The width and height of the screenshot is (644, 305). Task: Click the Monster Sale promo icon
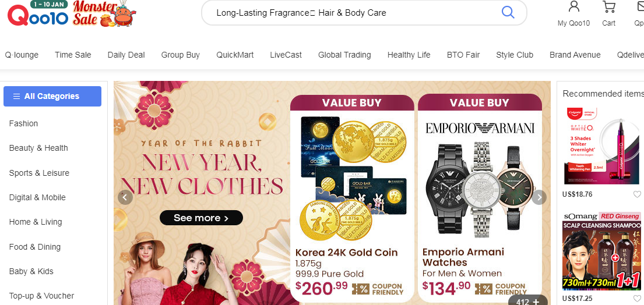point(104,13)
